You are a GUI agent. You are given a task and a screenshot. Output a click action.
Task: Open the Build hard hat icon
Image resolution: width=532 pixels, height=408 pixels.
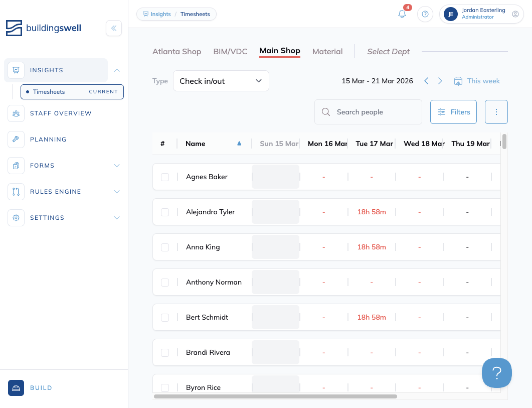[x=16, y=388]
